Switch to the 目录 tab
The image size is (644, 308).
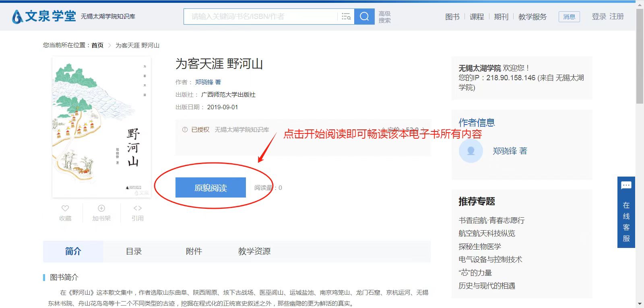click(134, 252)
